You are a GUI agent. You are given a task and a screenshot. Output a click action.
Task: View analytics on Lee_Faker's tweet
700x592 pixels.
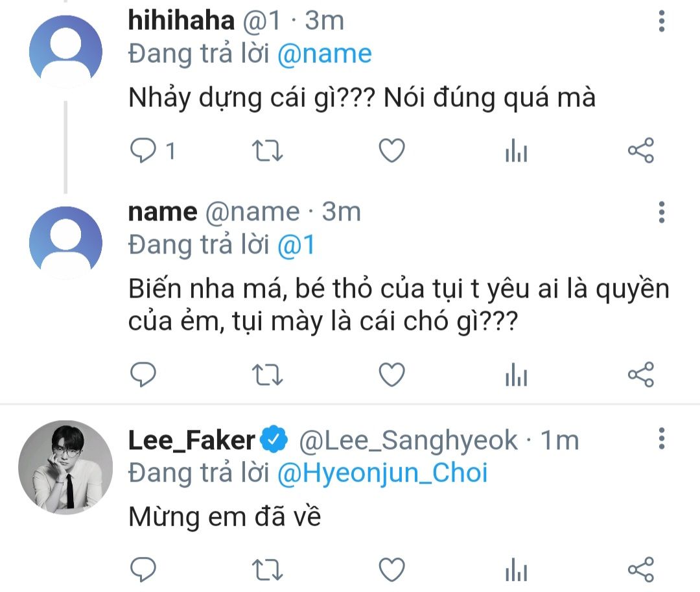(x=516, y=570)
